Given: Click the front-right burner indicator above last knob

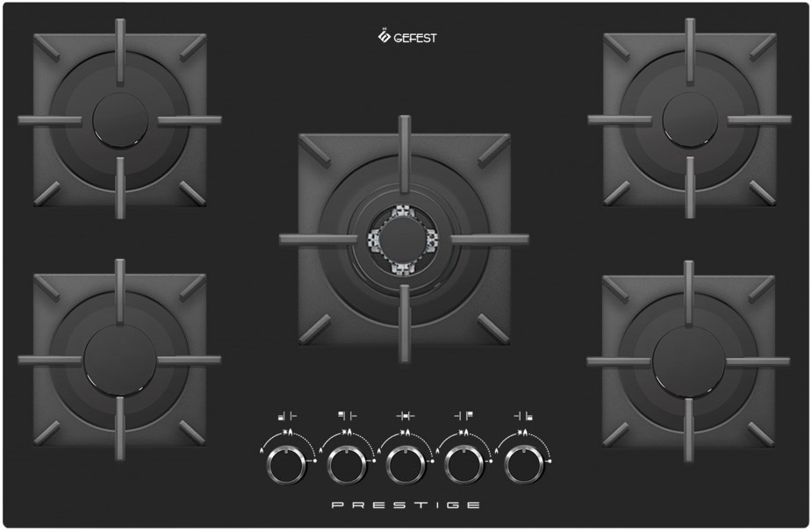Looking at the screenshot, I should click(x=523, y=416).
